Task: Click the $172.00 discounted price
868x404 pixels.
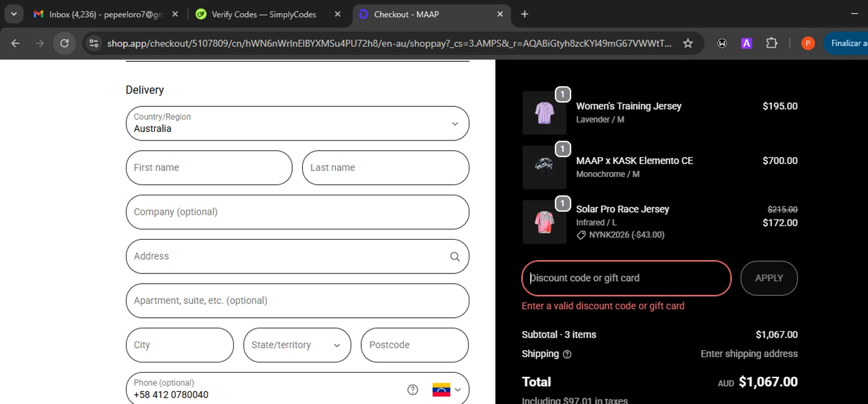Action: 780,223
